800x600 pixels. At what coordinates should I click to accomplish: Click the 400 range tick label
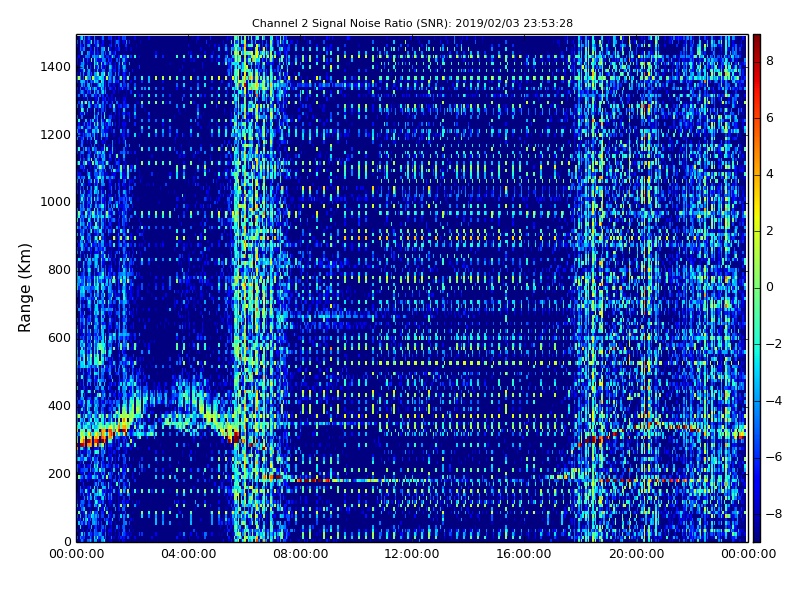tap(59, 406)
